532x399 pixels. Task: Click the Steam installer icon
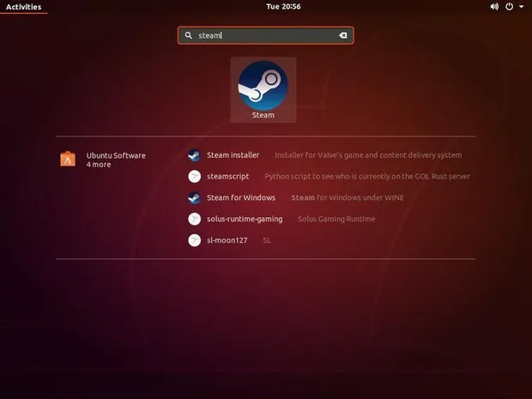[x=195, y=155]
